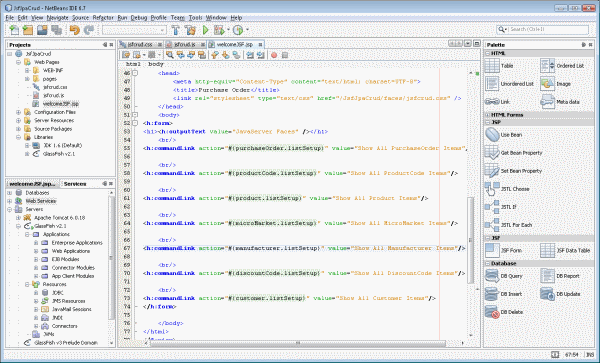Select jsfcrud.css in the Projects tree
This screenshot has width=600, height=363.
[x=55, y=87]
